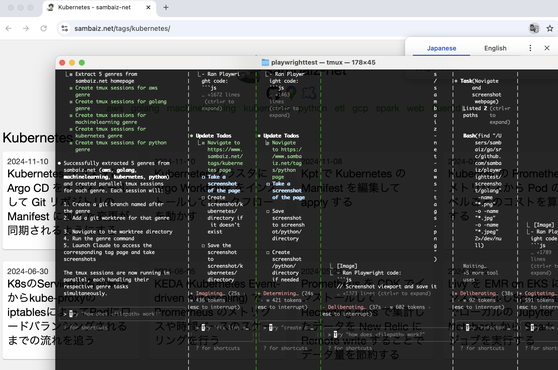Click the 2024-06-30 date on K8s Service card
The height and width of the screenshot is (370, 558).
(x=28, y=271)
